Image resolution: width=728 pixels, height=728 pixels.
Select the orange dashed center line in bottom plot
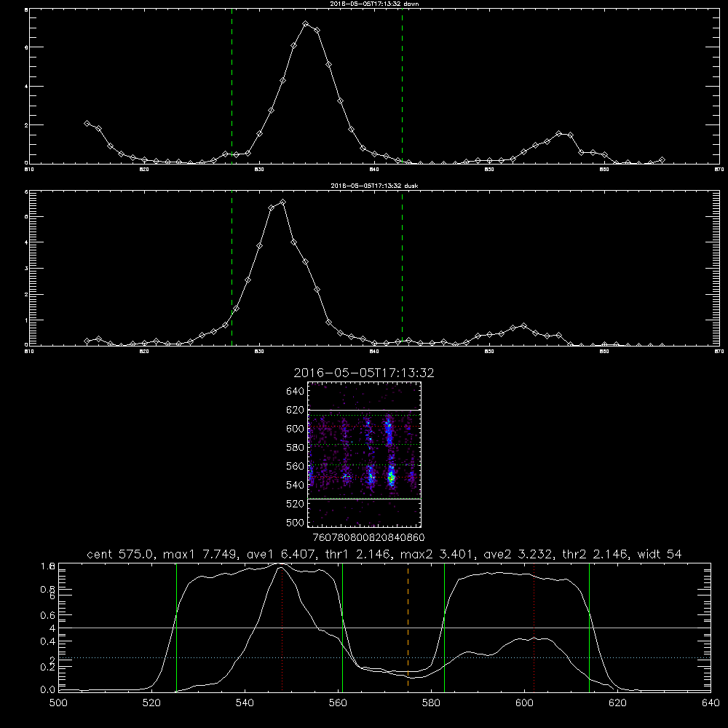tap(408, 627)
